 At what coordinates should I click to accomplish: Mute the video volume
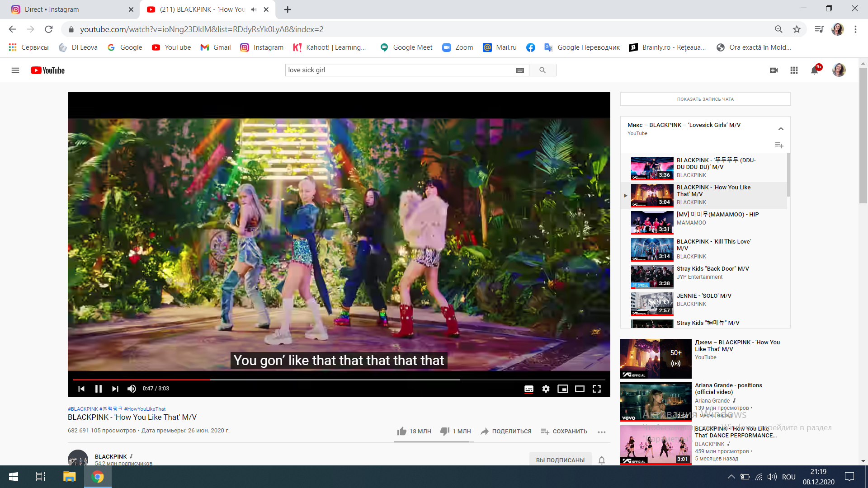coord(132,389)
